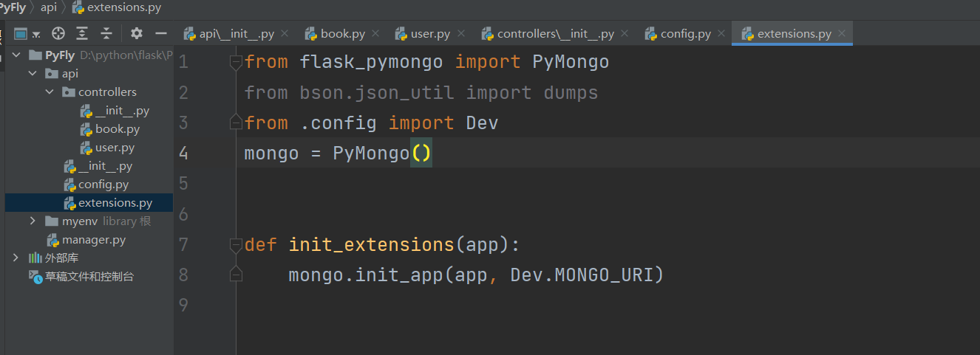980x355 pixels.
Task: Collapse the PyFly project root
Action: (x=16, y=55)
